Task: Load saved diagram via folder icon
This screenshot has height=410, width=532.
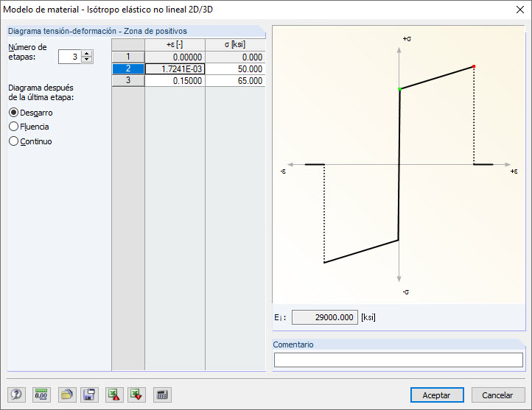Action: pos(67,395)
